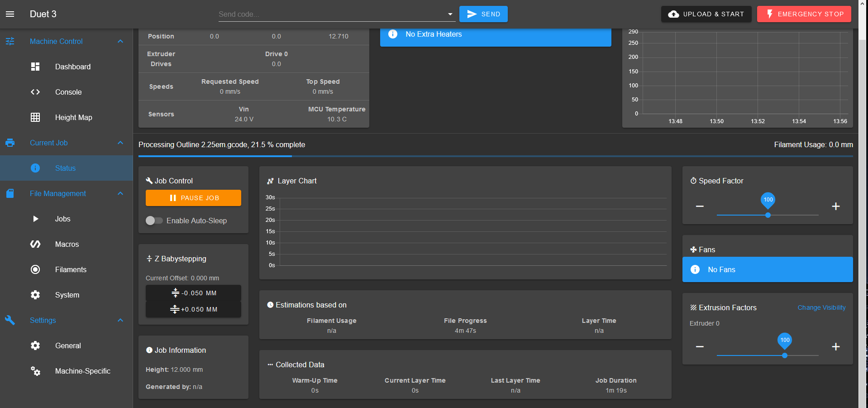Increase speed factor with plus icon
The width and height of the screenshot is (868, 408).
(x=836, y=206)
